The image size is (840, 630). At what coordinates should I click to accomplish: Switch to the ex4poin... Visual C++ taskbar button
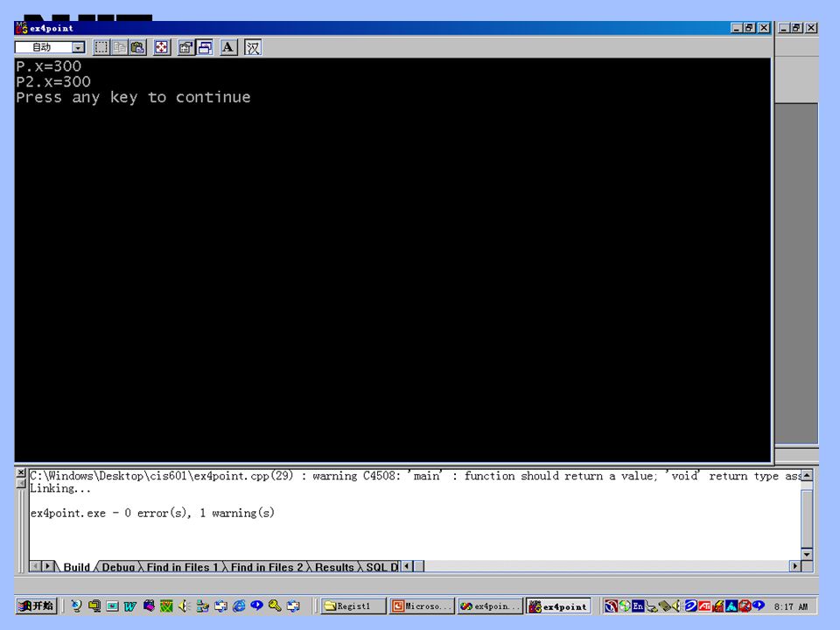pos(490,605)
